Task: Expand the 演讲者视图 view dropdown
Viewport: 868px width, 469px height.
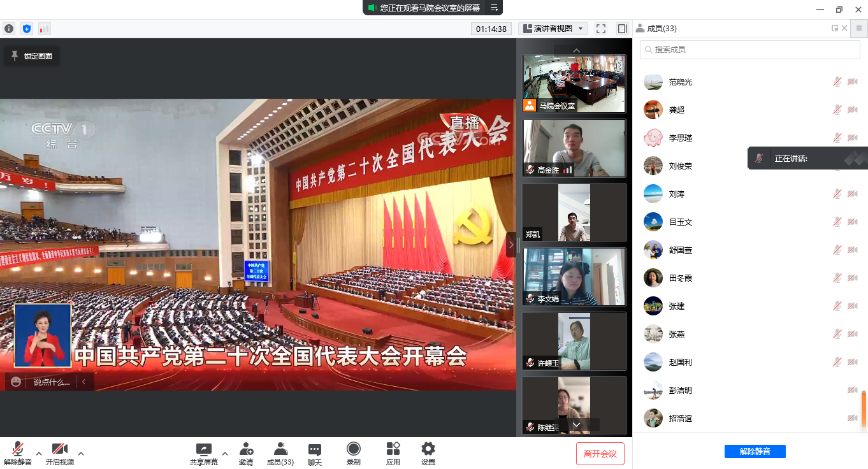Action: [553, 29]
